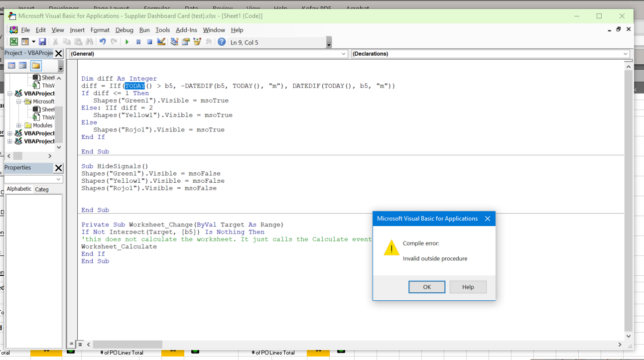This screenshot has height=360, width=644.
Task: Switch to Full Module View button
Action: coord(80,344)
